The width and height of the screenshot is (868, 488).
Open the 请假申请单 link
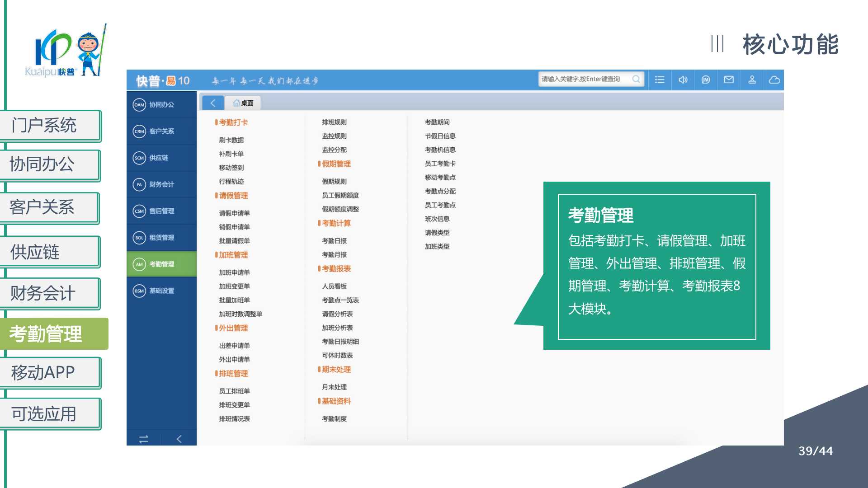pos(234,213)
